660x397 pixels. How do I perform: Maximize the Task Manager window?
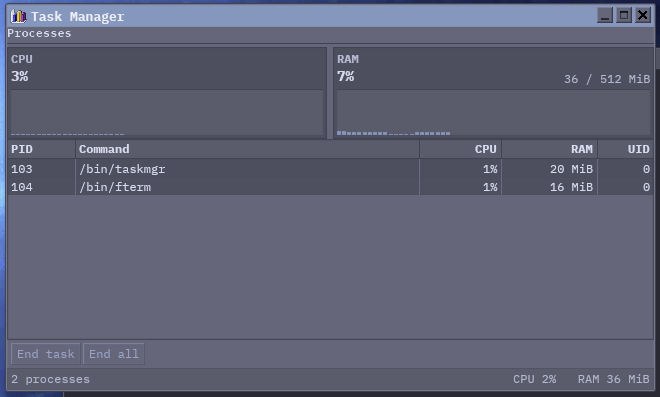[x=624, y=16]
